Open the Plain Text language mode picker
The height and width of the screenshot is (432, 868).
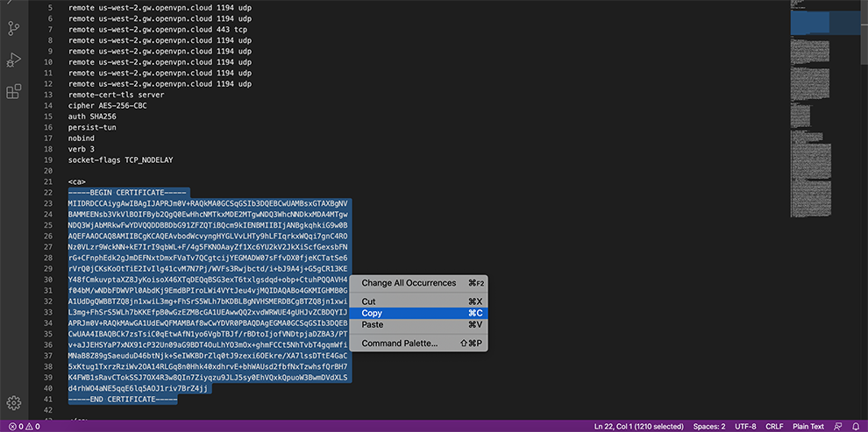(x=808, y=426)
